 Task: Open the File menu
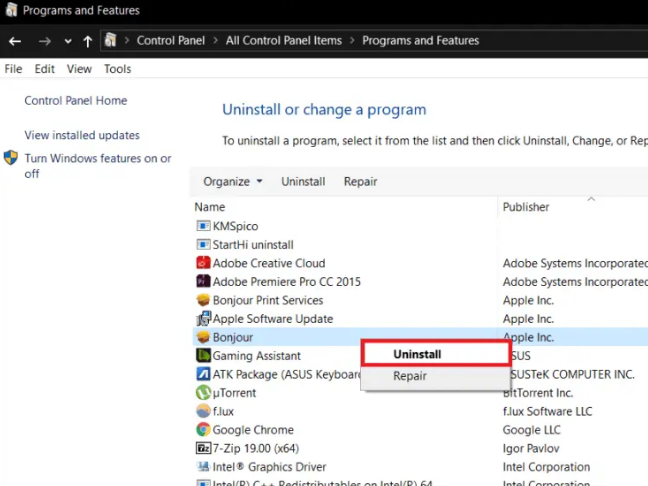click(x=13, y=69)
